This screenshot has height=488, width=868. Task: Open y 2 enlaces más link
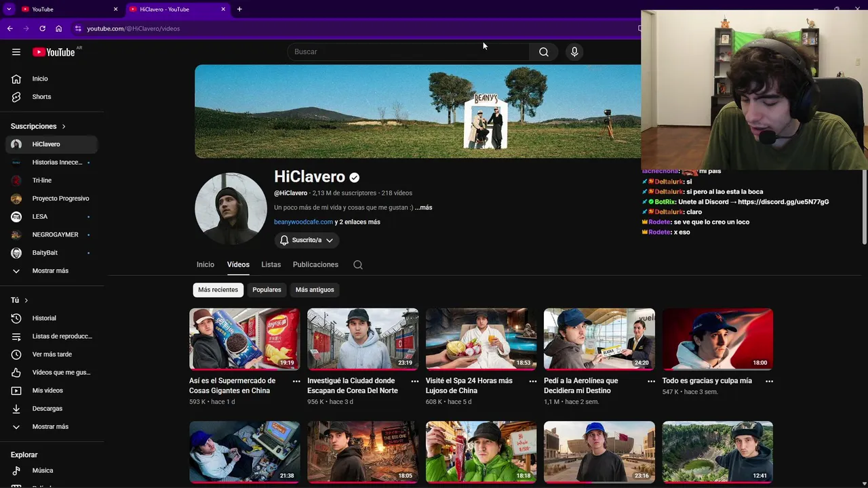357,222
